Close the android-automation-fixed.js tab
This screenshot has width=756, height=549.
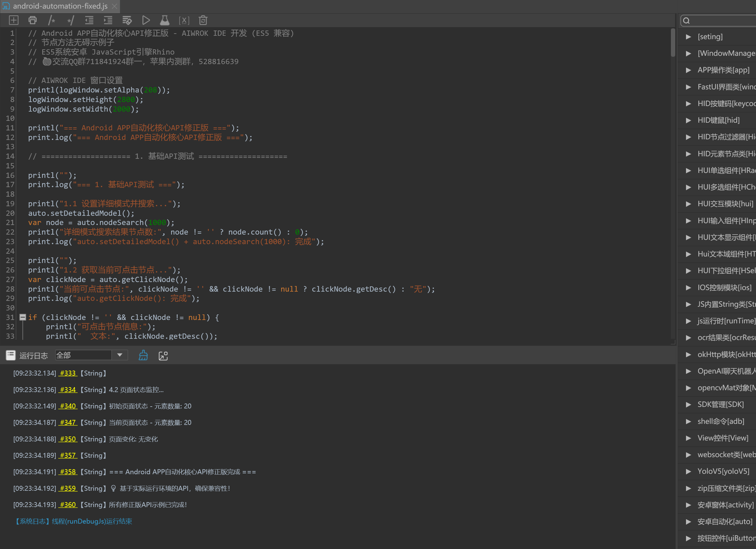[114, 6]
